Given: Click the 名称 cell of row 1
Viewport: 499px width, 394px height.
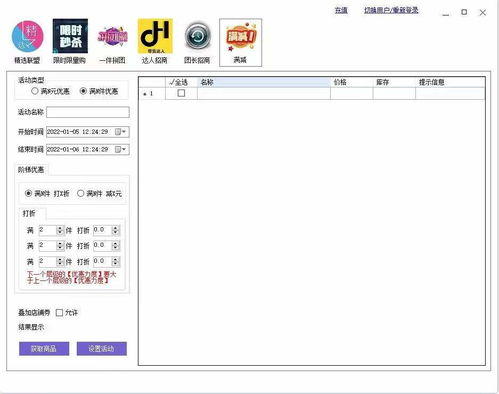Looking at the screenshot, I should pyautogui.click(x=264, y=94).
